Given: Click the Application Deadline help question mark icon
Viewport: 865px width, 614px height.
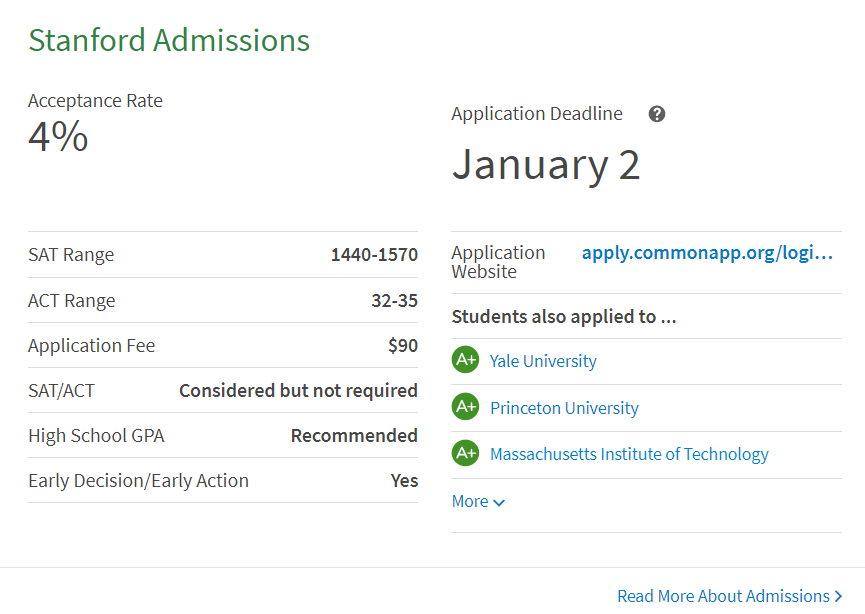Looking at the screenshot, I should (x=657, y=114).
